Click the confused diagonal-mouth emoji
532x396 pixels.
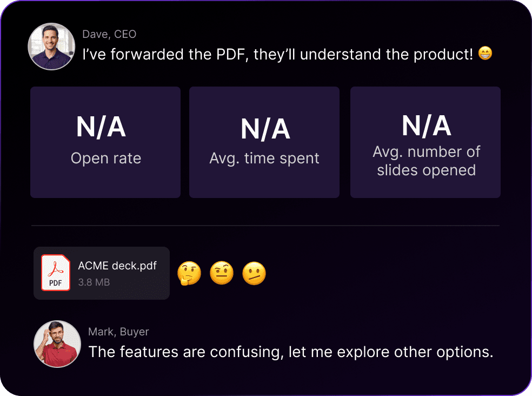254,273
